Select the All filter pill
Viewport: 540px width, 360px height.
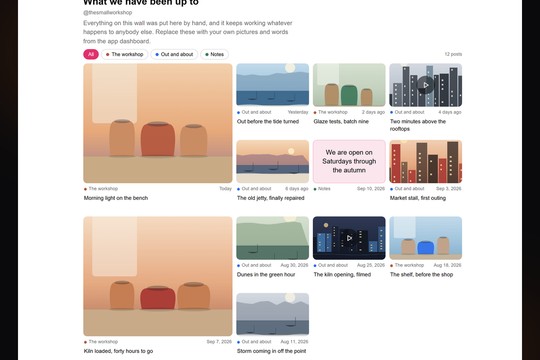91,54
